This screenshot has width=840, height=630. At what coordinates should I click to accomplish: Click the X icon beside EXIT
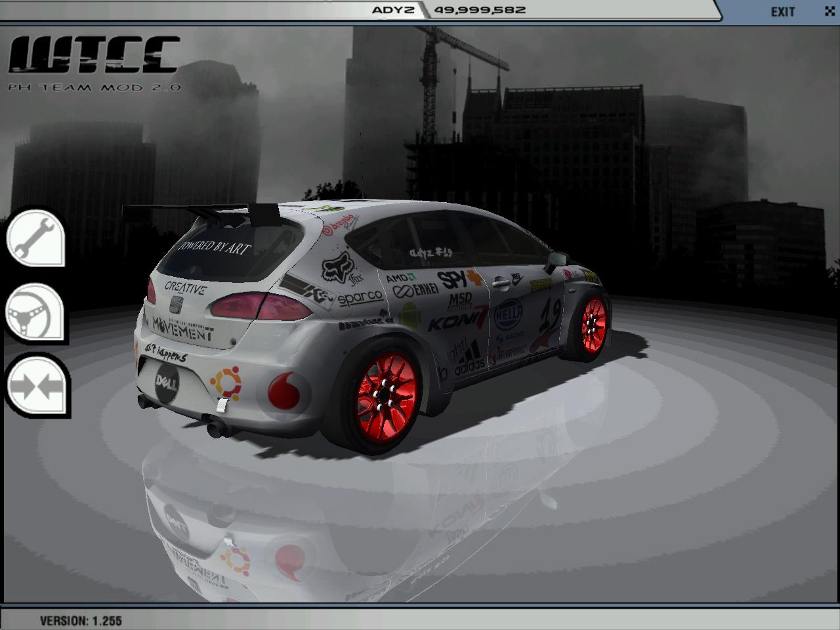(x=829, y=10)
